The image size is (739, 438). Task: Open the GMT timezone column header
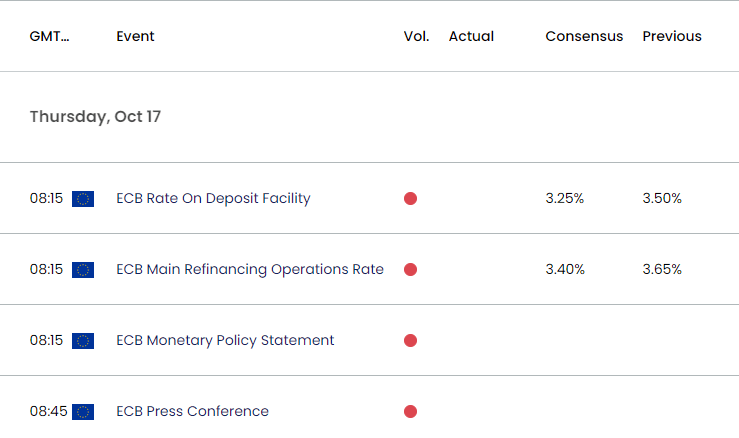coord(50,36)
